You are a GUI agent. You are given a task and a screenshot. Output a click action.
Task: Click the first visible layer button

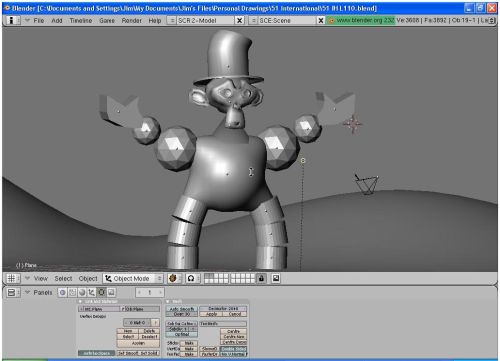point(207,276)
